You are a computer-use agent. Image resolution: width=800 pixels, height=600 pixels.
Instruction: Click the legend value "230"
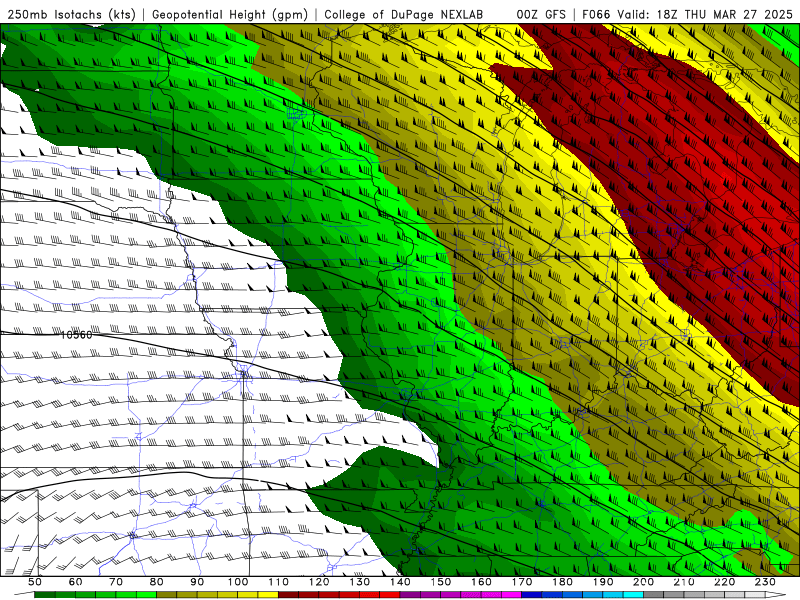click(765, 582)
